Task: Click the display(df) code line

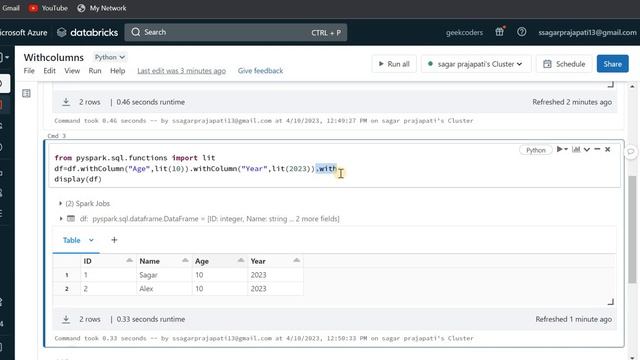Action: tap(78, 179)
